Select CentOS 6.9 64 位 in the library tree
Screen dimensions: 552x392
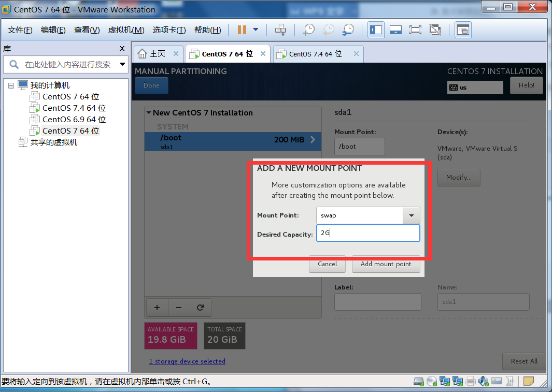pos(74,120)
